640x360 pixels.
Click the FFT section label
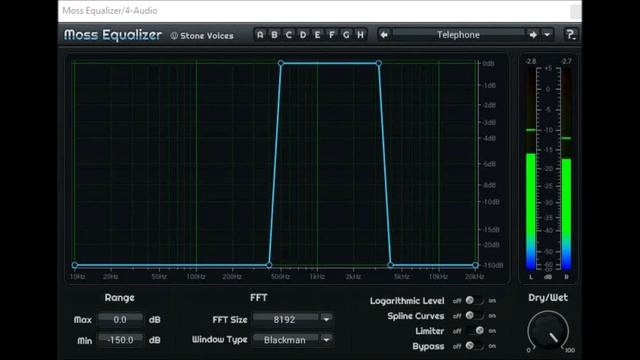(x=259, y=298)
